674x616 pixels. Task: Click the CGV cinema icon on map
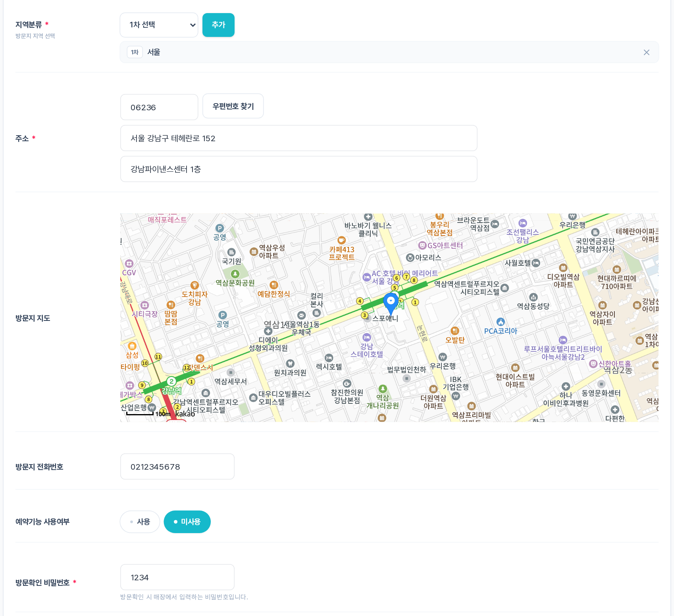(x=129, y=263)
